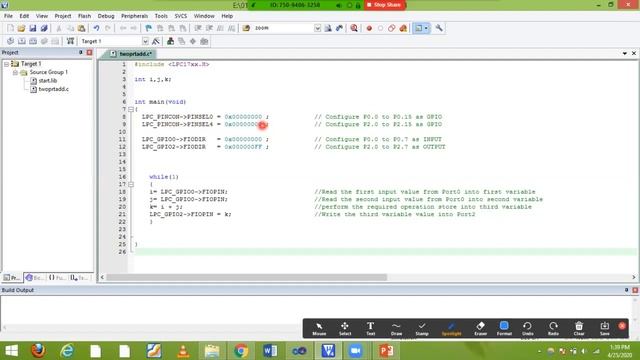This screenshot has height=360, width=640.
Task: Undo the last edit in toolbar
Action: point(96,28)
